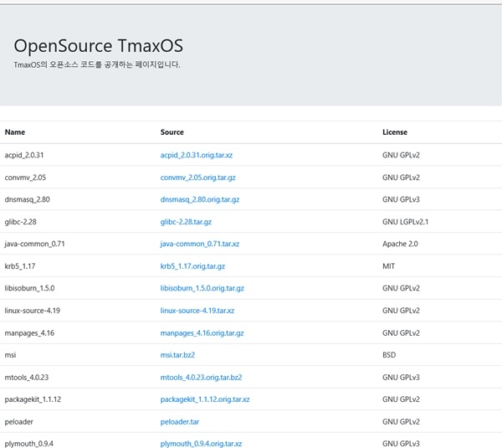Open the msi.tar.bz2 source link
Screen dimensions: 502x448
[177, 354]
